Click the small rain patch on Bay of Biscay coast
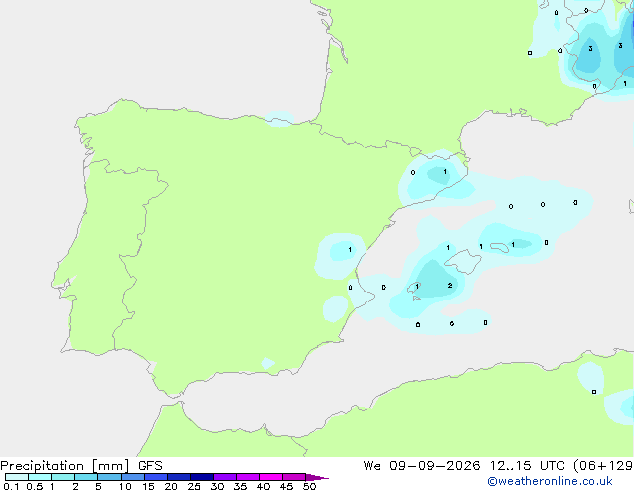 (x=279, y=119)
